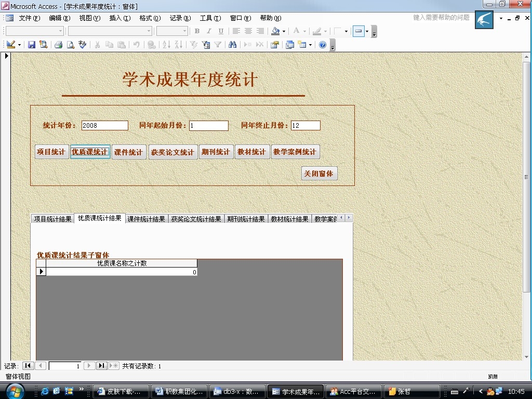Image resolution: width=532 pixels, height=399 pixels.
Task: Expand the Font Color dropdown arrow
Action: tap(304, 31)
